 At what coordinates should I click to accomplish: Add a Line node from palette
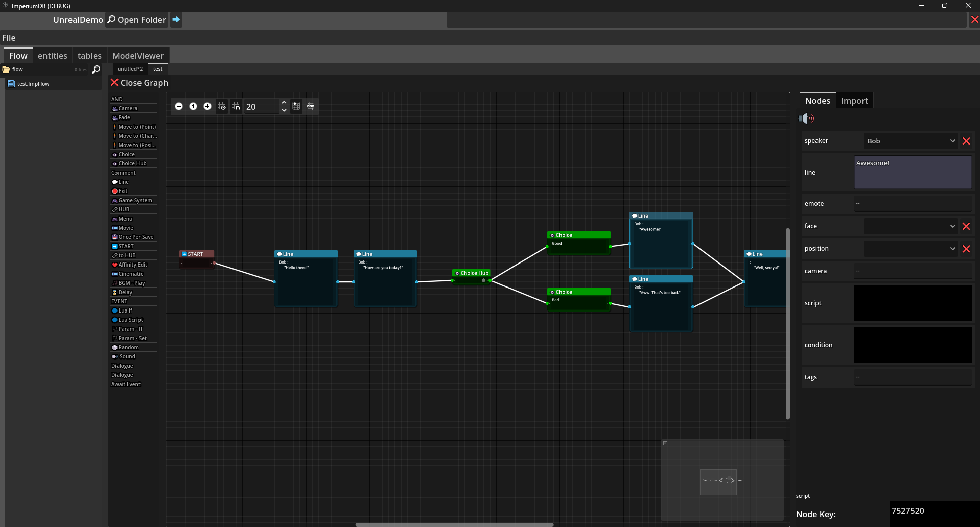point(134,182)
